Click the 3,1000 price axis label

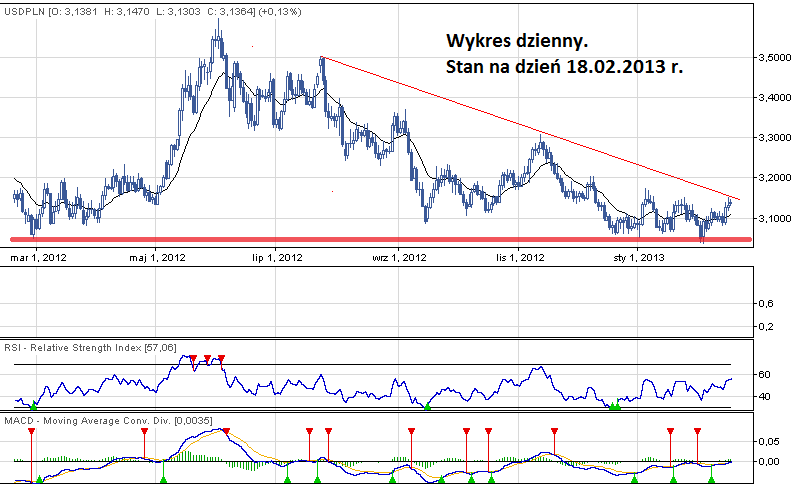(x=775, y=218)
